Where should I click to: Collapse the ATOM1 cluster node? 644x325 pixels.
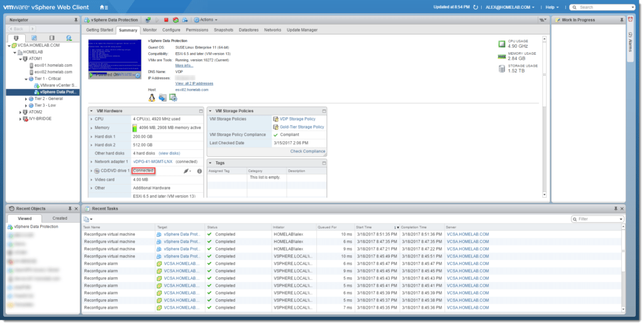tap(20, 59)
